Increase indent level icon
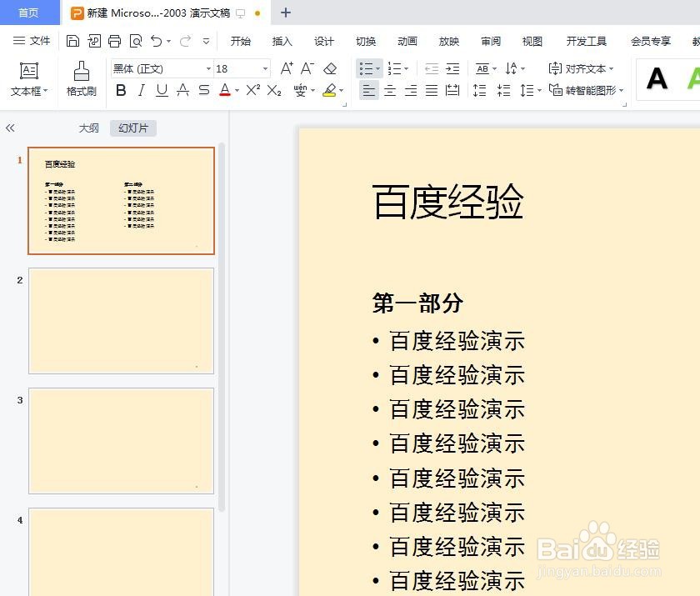This screenshot has height=596, width=700. (452, 68)
